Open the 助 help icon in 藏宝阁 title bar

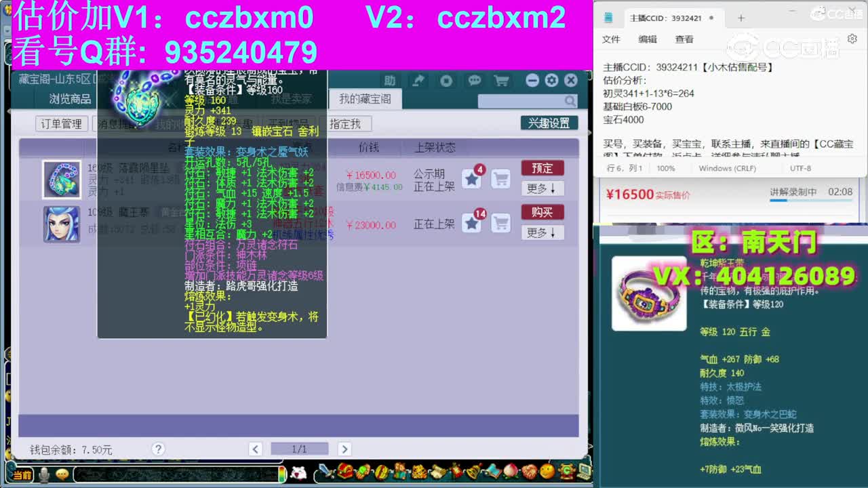coord(390,81)
